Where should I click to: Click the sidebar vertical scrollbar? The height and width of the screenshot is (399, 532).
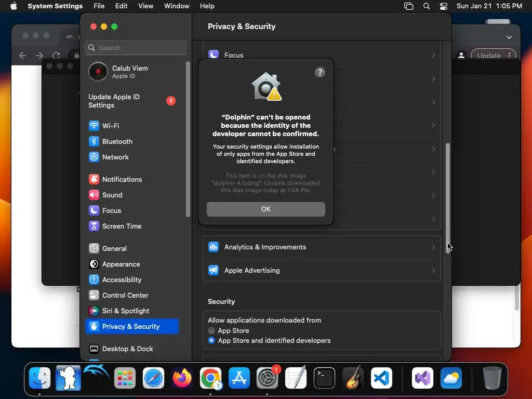coord(188,139)
